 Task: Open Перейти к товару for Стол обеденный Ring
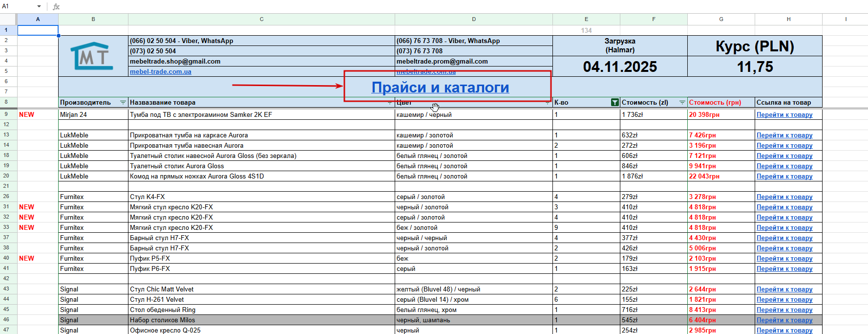click(784, 310)
